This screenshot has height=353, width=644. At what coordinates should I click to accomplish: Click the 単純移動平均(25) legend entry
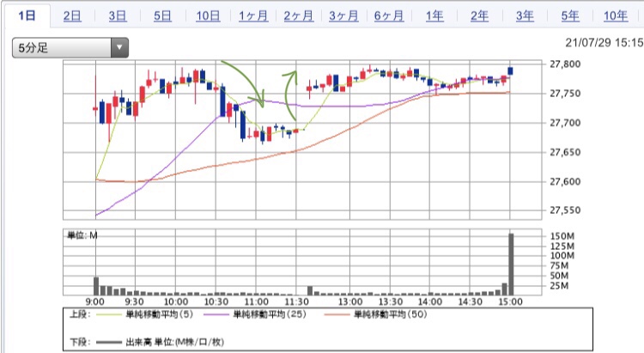[270, 314]
